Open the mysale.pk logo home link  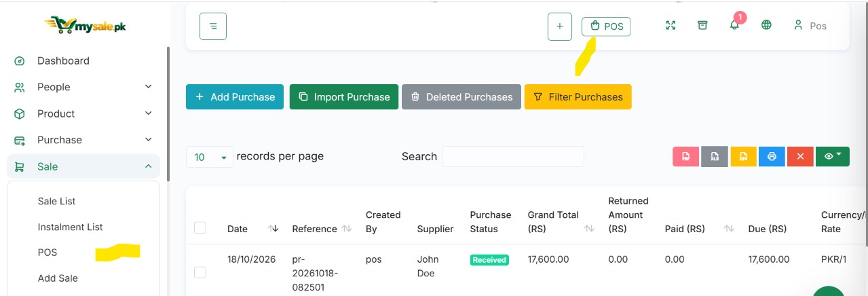click(x=85, y=26)
